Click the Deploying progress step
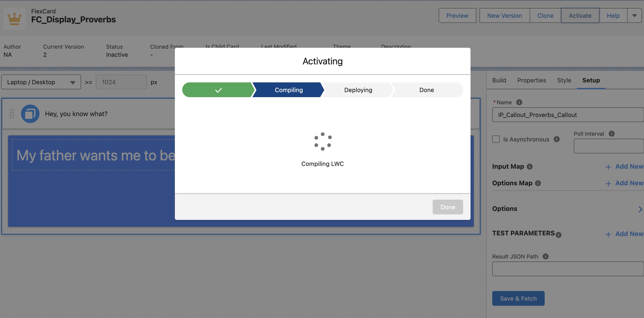644x318 pixels. coord(358,90)
